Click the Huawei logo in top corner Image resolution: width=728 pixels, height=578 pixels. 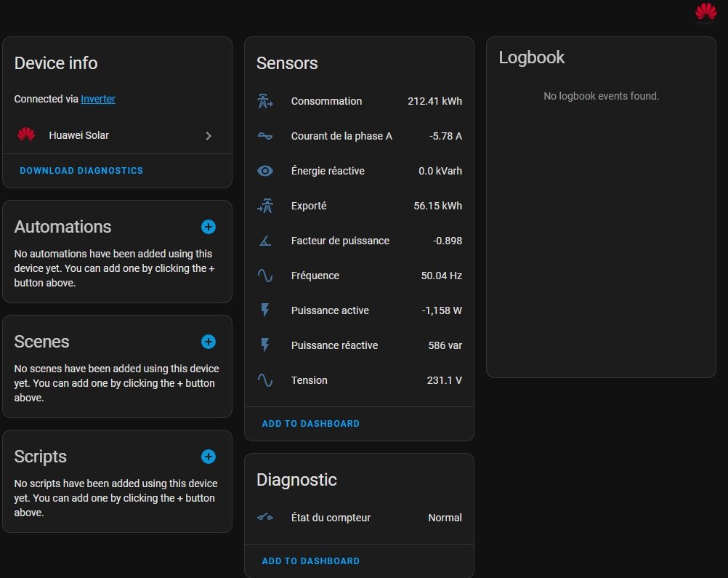pyautogui.click(x=705, y=12)
